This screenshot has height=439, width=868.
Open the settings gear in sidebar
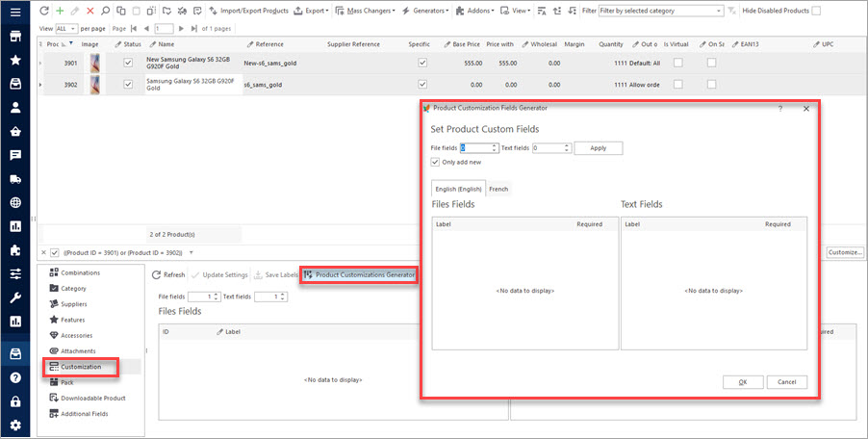click(x=15, y=426)
